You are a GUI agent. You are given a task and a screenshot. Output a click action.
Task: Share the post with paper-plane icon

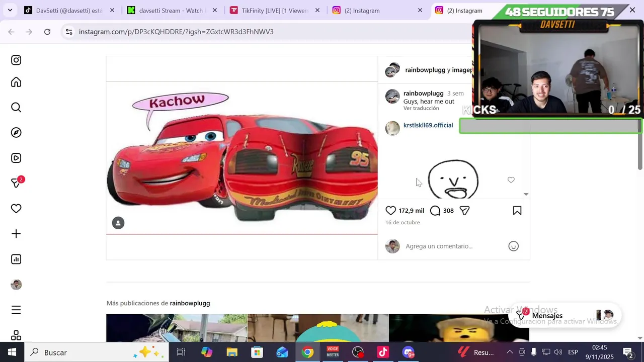[464, 211]
